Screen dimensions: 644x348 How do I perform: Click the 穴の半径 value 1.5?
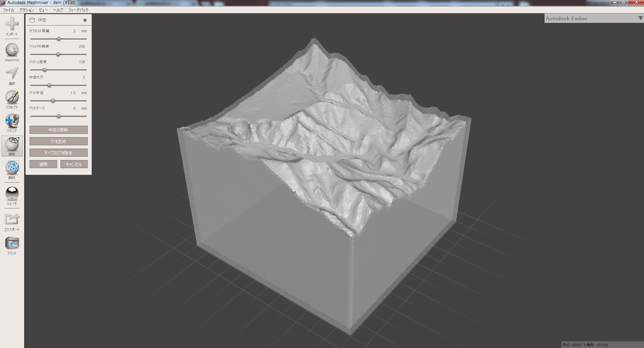(x=74, y=93)
